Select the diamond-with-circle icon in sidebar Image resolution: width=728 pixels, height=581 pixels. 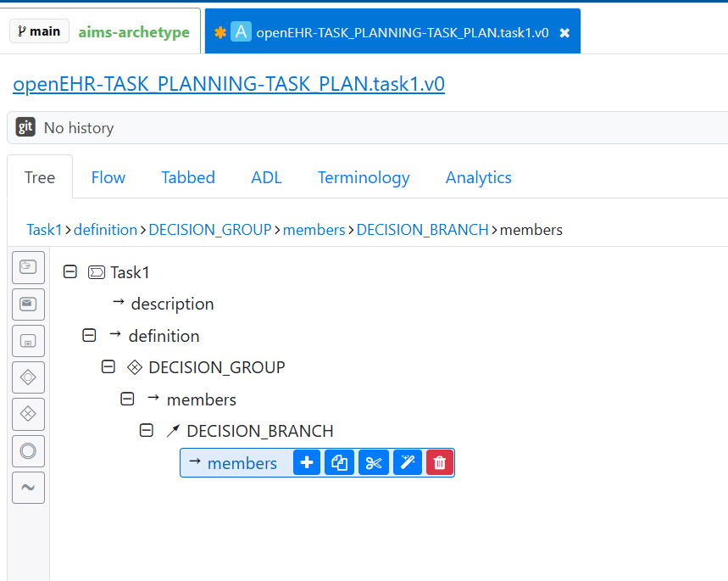tap(28, 377)
